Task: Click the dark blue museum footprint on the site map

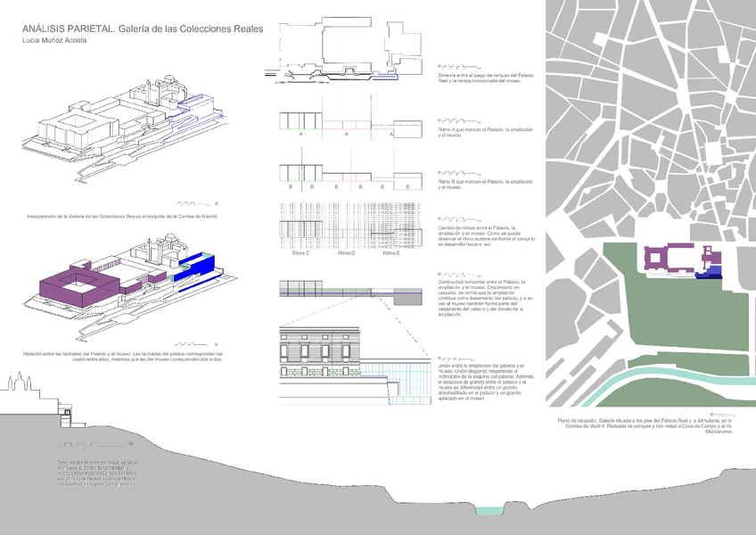Action: click(x=710, y=274)
